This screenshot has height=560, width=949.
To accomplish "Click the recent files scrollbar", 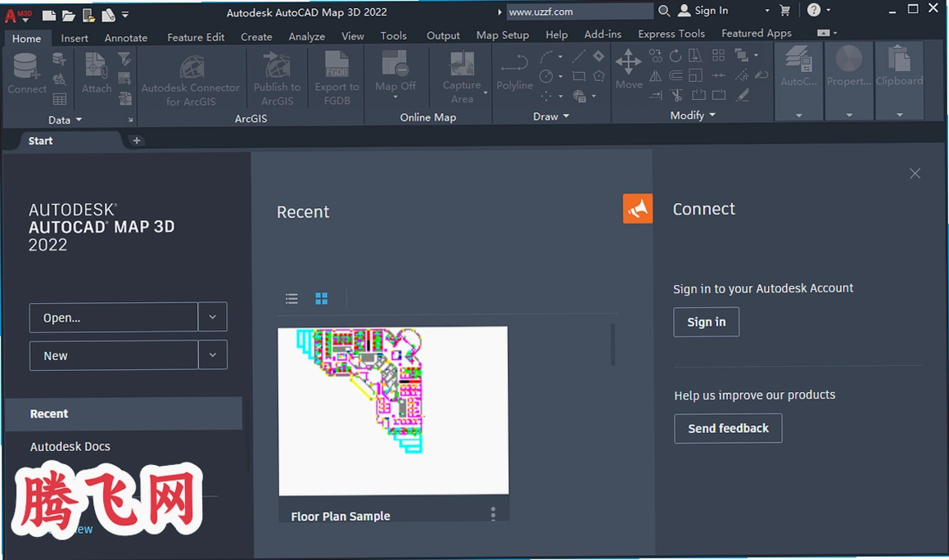I will [x=613, y=345].
